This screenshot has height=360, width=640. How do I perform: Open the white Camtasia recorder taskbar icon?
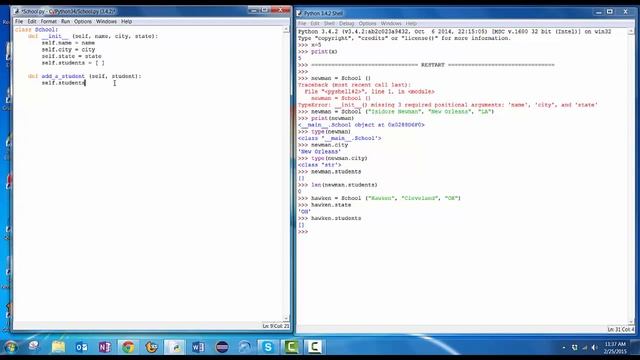coord(314,347)
